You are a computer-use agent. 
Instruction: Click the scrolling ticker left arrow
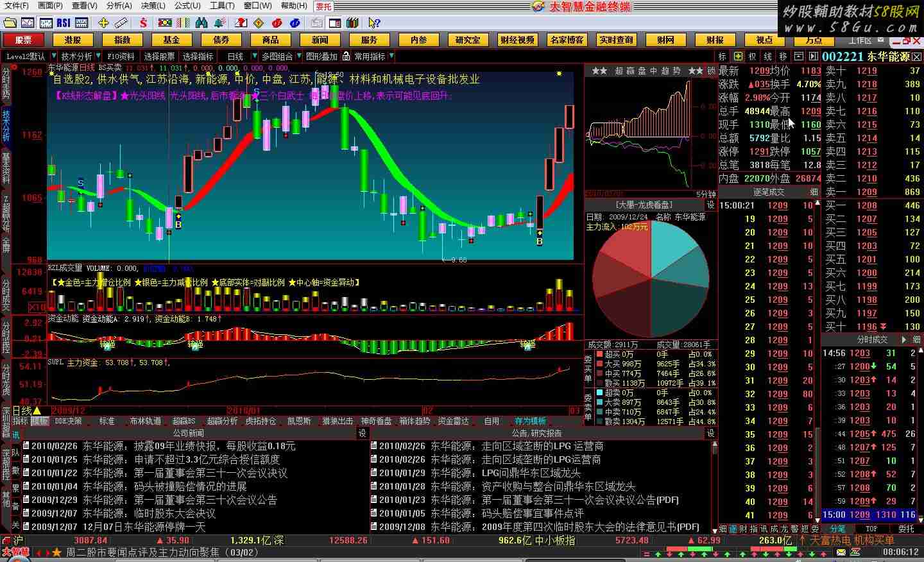pyautogui.click(x=38, y=552)
